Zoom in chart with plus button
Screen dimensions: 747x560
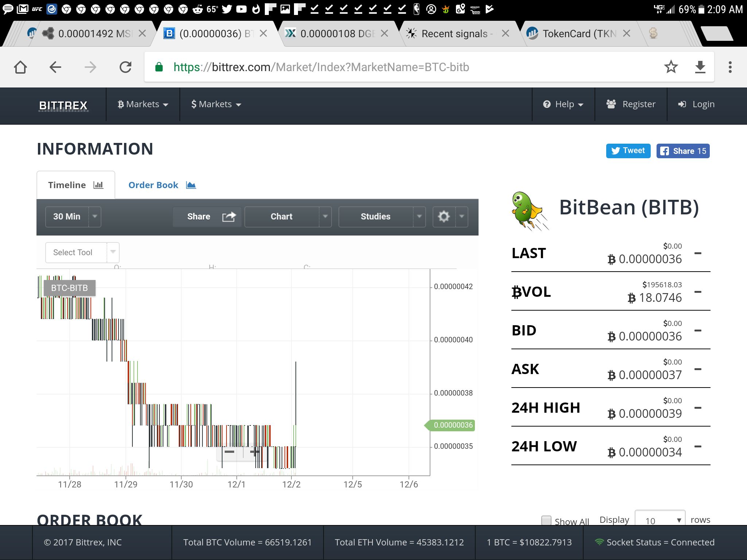tap(254, 452)
